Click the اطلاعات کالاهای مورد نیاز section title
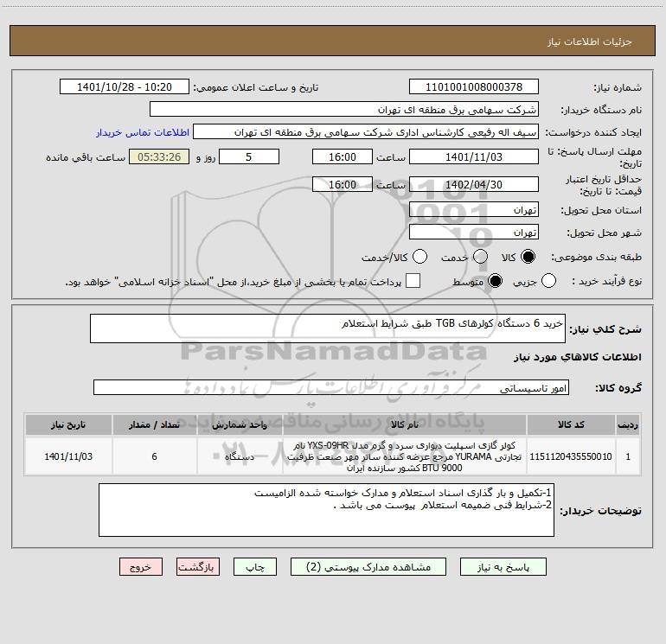666x644 pixels. (x=578, y=357)
